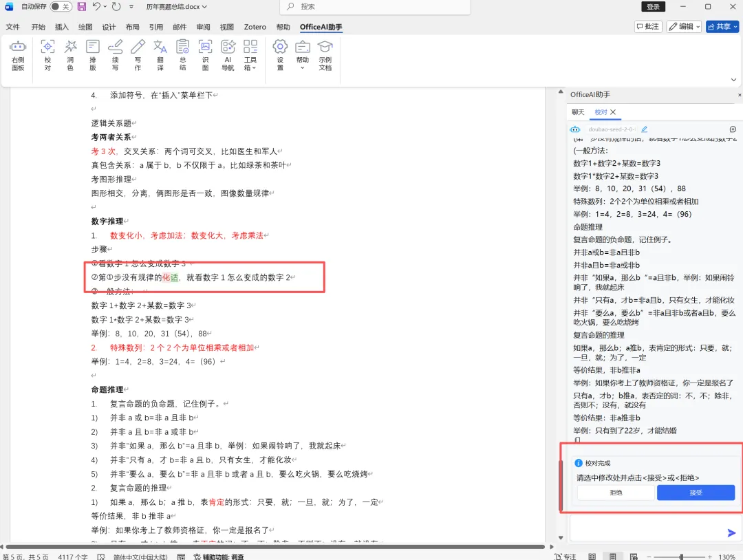
Task: Click the spelling check status icon
Action: point(101,557)
